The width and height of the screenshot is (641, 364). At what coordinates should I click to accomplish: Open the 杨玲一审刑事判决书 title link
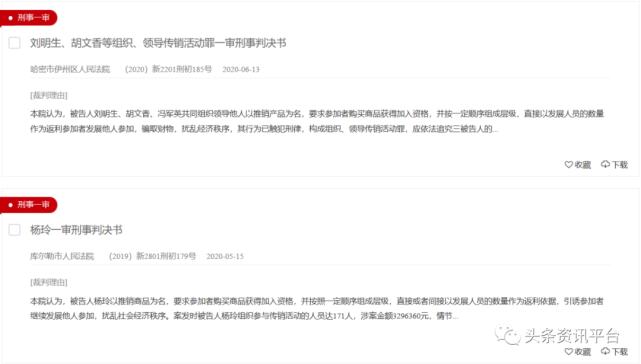pos(76,230)
